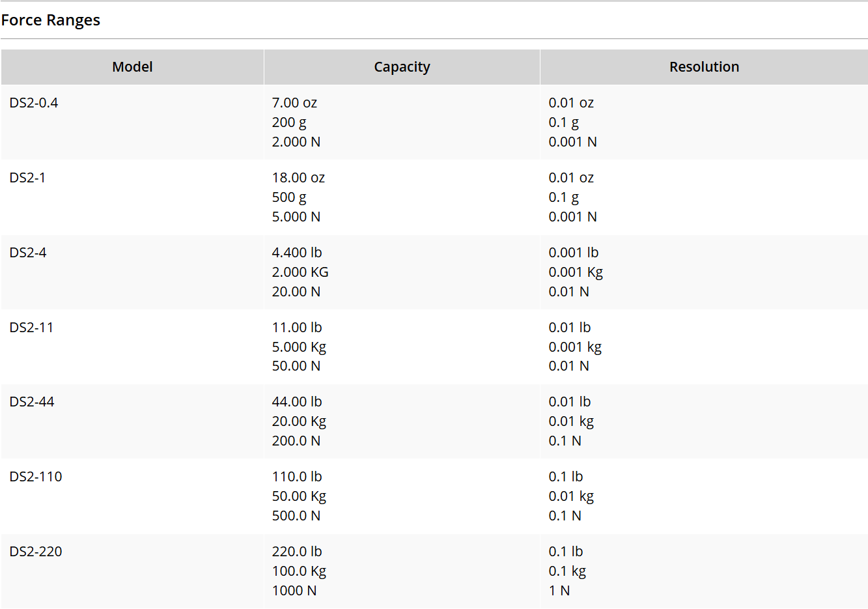Select the 50.00 N capacity value

296,366
